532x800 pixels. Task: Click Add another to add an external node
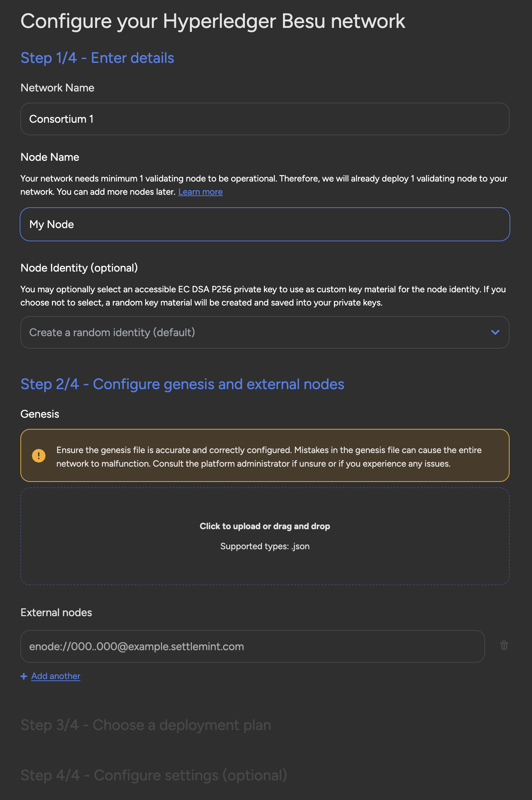click(55, 676)
